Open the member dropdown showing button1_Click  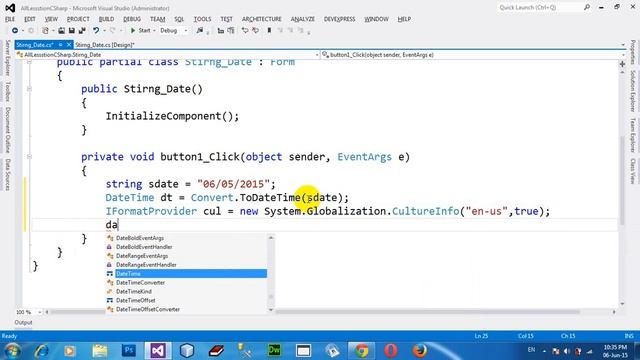pyautogui.click(x=473, y=55)
